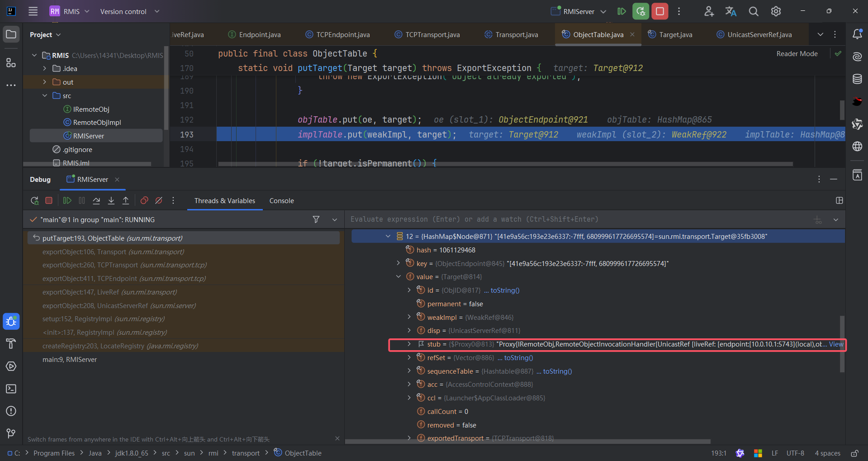Image resolution: width=868 pixels, height=461 pixels.
Task: Open the Build hammer tool window
Action: pos(11,344)
